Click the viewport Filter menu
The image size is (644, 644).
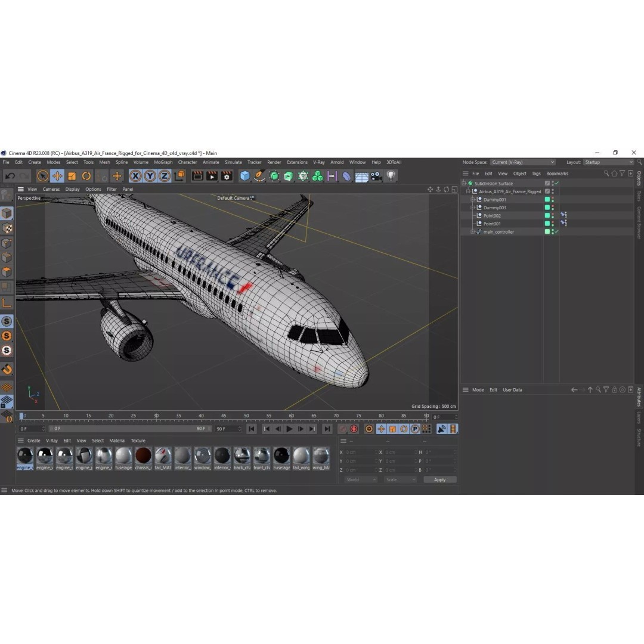(x=112, y=190)
